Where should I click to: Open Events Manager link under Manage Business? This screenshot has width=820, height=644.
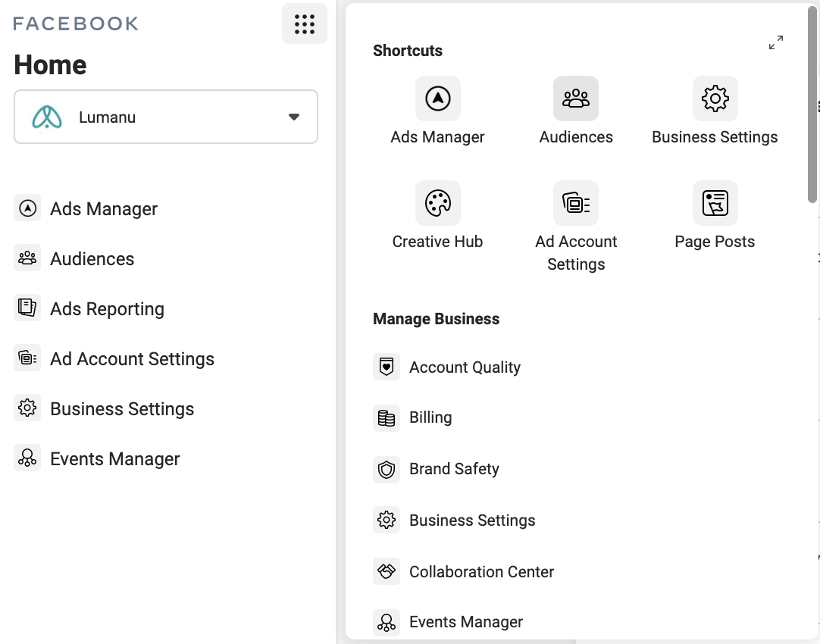click(x=466, y=622)
